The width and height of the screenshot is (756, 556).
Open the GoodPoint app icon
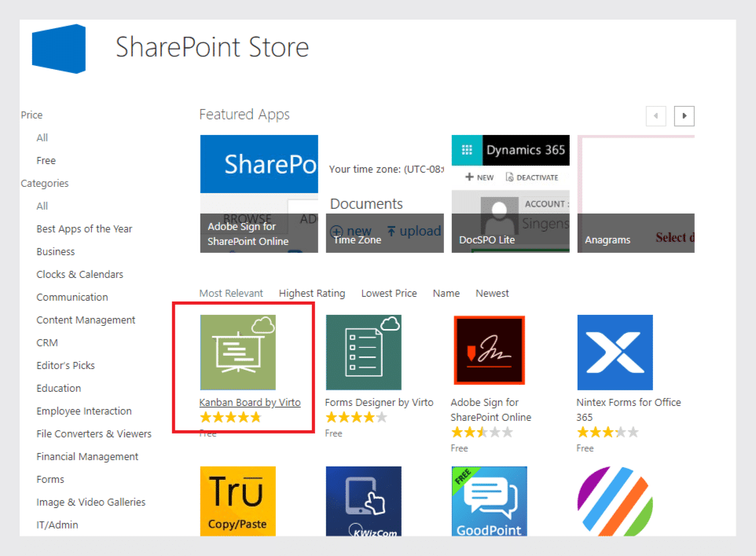[489, 501]
